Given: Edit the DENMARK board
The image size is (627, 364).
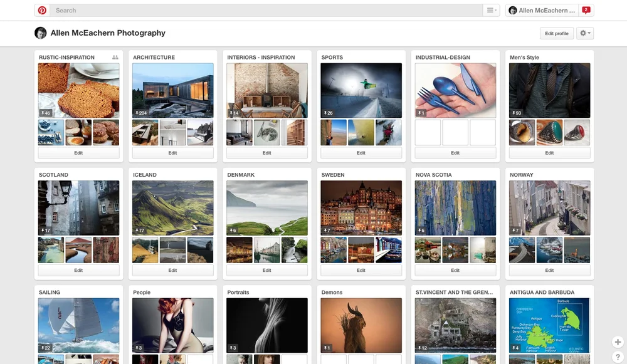Looking at the screenshot, I should click(266, 270).
